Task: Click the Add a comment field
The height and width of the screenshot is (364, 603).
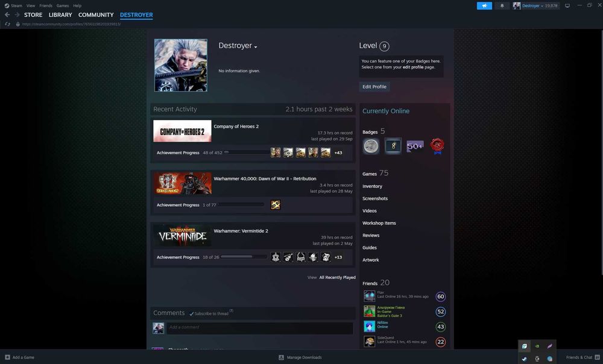Action: click(x=259, y=328)
